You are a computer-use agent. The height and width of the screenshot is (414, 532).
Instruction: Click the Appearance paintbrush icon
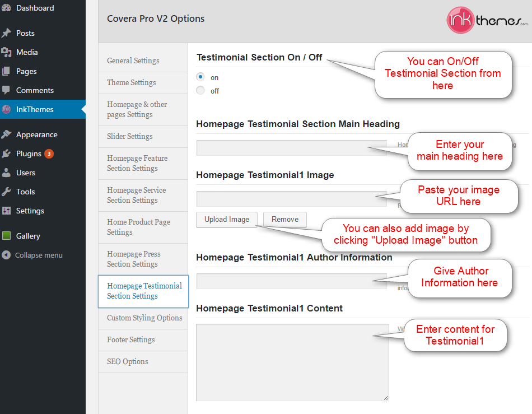[x=6, y=134]
